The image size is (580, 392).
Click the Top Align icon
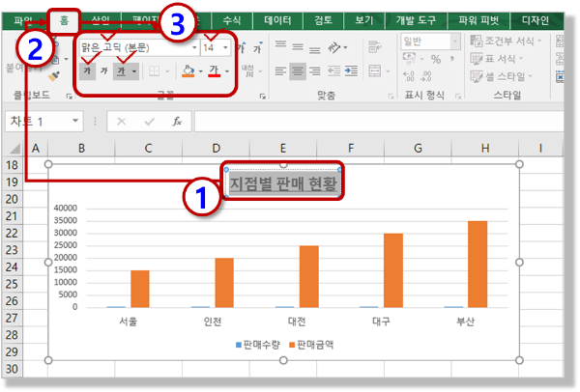click(x=280, y=45)
